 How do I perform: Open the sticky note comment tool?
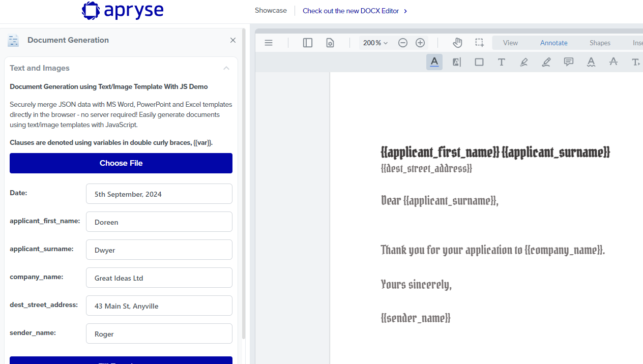(x=568, y=62)
